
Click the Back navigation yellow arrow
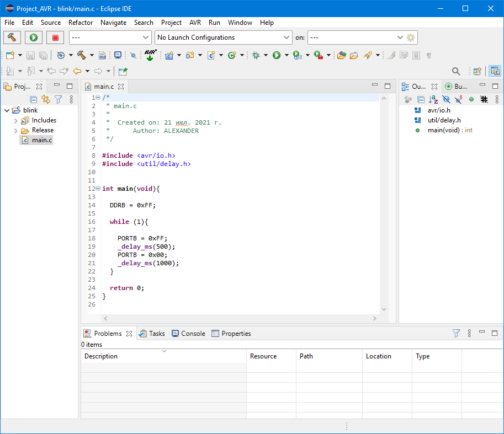(77, 71)
